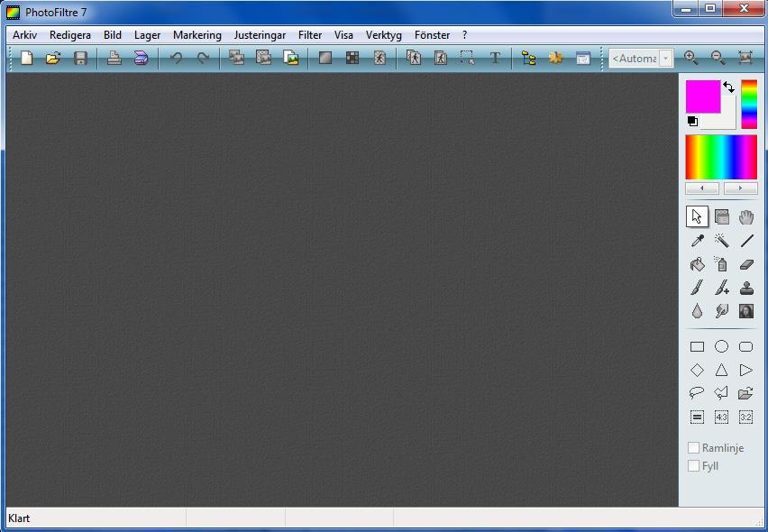Screen dimensions: 768x532
Task: Select the arrow selection tool
Action: (x=697, y=216)
